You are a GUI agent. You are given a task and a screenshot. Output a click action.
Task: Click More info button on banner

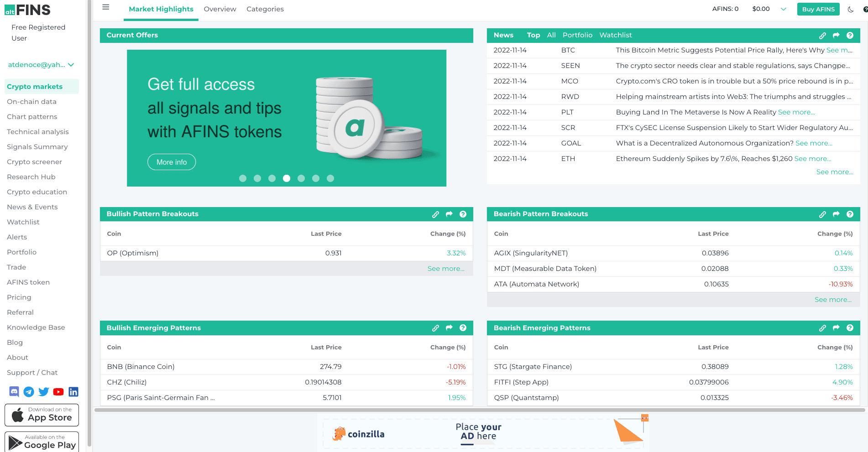point(172,162)
